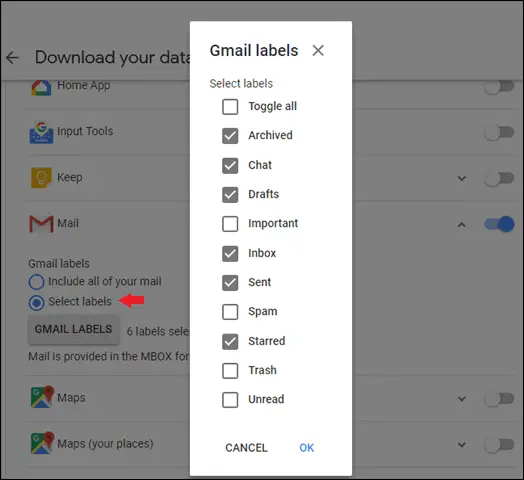This screenshot has width=524, height=480.
Task: Click the Home App icon
Action: tap(41, 88)
